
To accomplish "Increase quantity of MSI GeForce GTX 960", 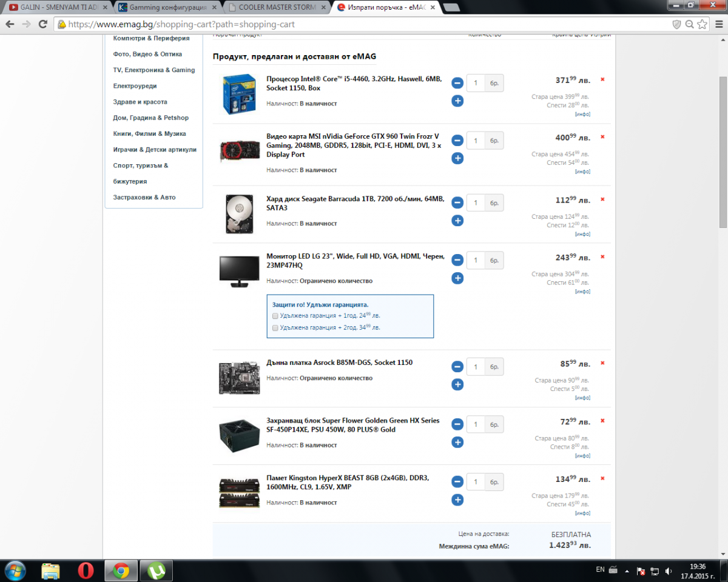I will pos(457,158).
